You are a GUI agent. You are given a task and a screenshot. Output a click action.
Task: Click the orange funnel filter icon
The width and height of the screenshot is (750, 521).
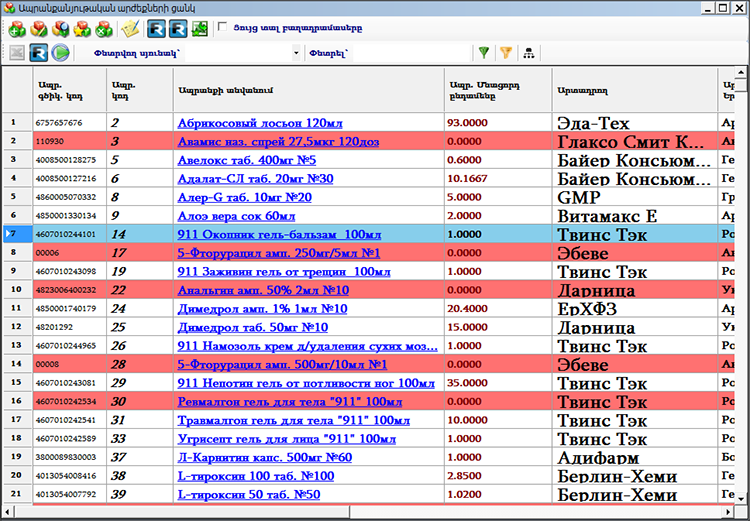coord(506,53)
